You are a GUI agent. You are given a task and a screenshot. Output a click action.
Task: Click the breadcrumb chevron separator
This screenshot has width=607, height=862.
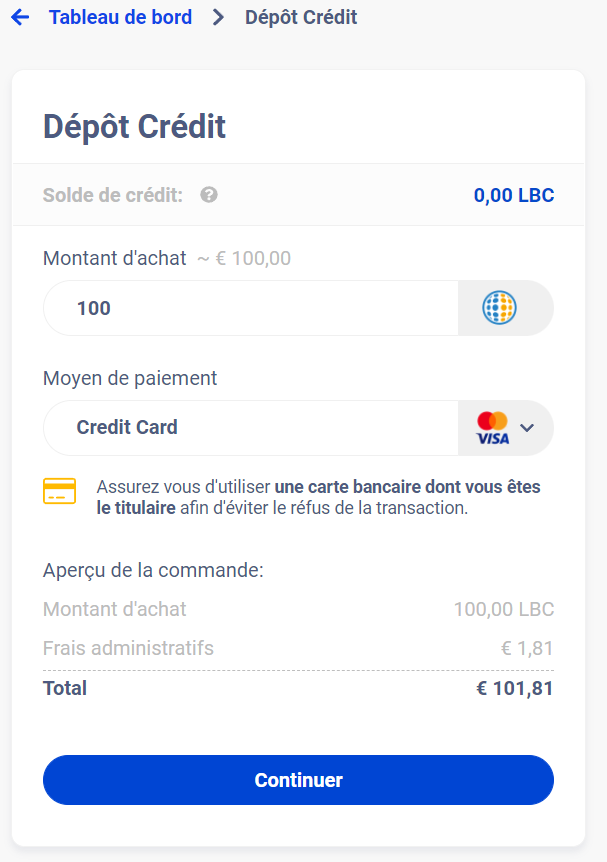coord(216,17)
